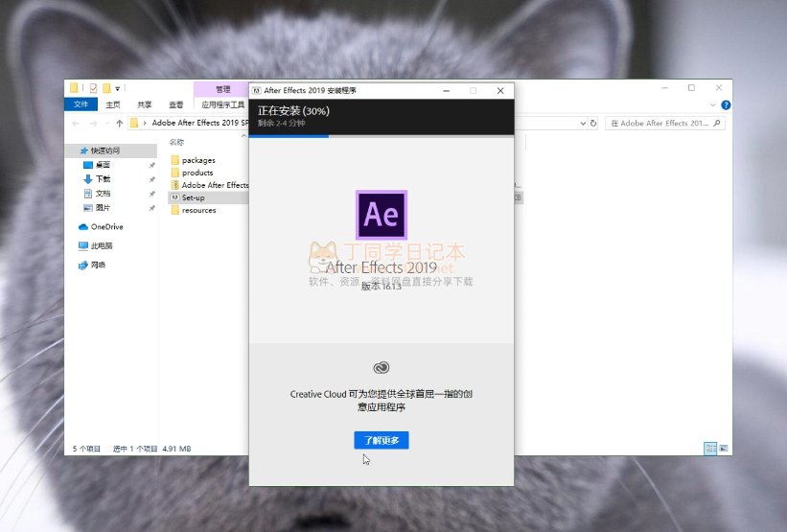
Task: Switch to the large icons view layout
Action: click(x=724, y=448)
